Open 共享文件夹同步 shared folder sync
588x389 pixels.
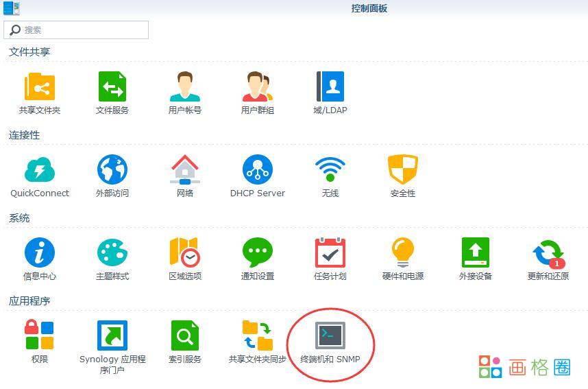(x=258, y=335)
